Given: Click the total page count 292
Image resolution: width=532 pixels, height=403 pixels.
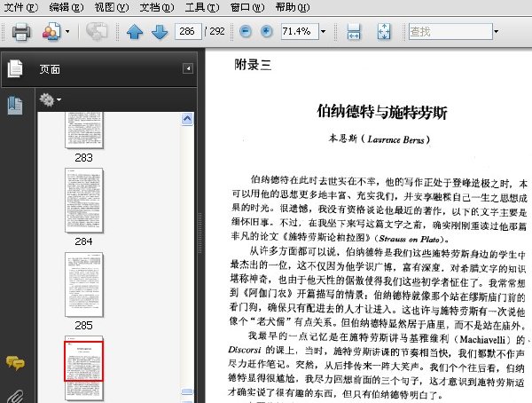Looking at the screenshot, I should [217, 32].
